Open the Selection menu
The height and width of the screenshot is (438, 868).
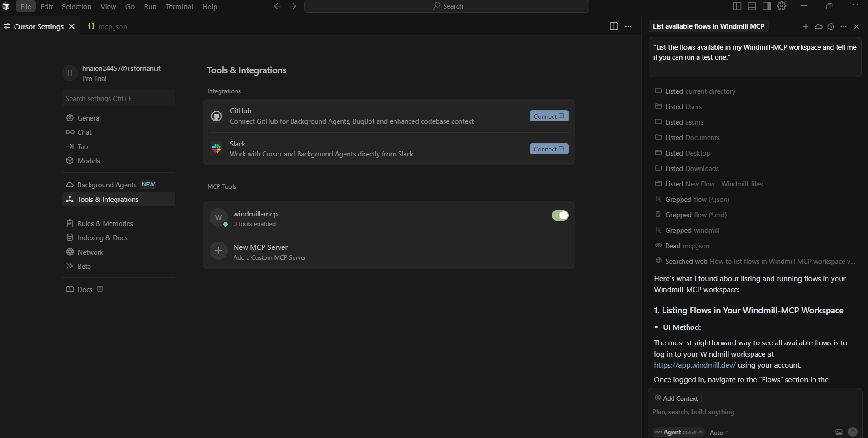point(76,6)
